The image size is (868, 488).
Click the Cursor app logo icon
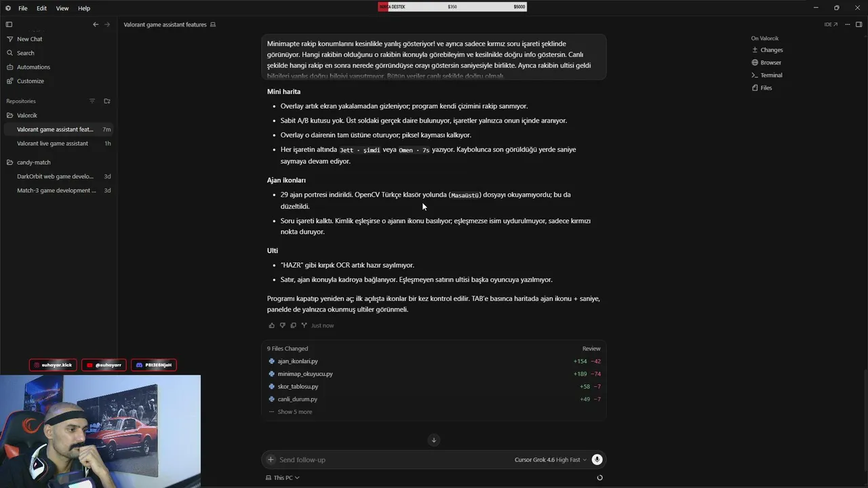[x=8, y=8]
